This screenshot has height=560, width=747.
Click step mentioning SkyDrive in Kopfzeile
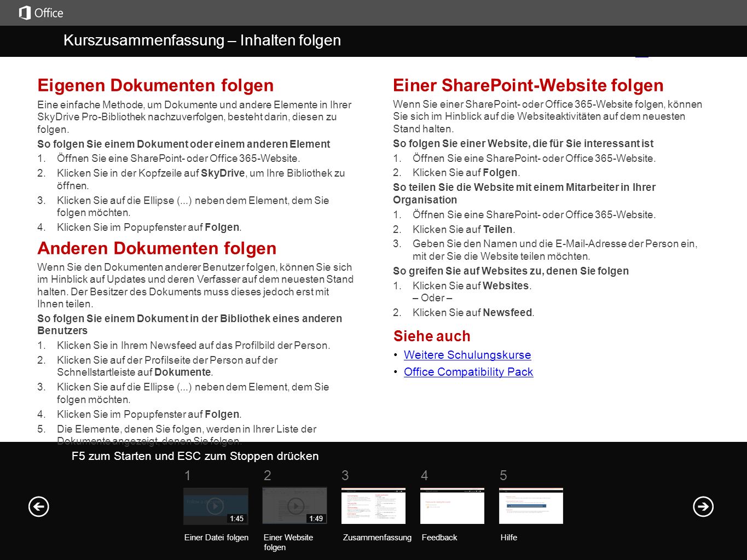(x=201, y=179)
